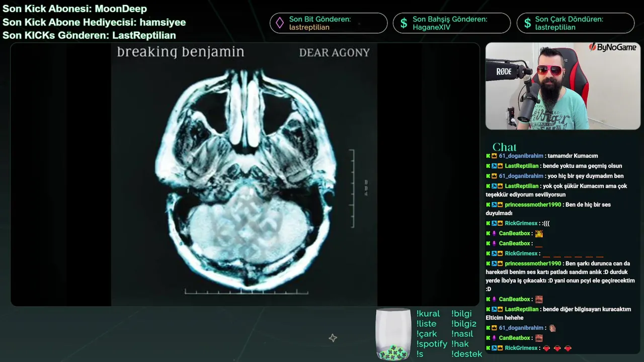Click the diamond icon in Son Bit Gönderen

tap(279, 23)
